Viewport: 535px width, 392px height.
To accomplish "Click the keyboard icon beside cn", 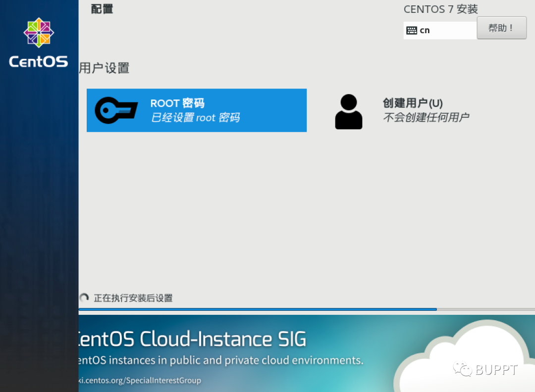I will pyautogui.click(x=412, y=31).
